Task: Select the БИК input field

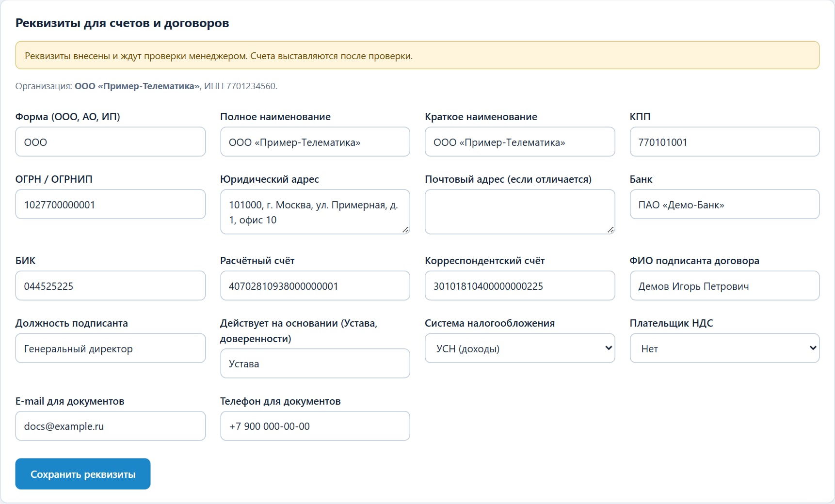Action: pos(111,285)
